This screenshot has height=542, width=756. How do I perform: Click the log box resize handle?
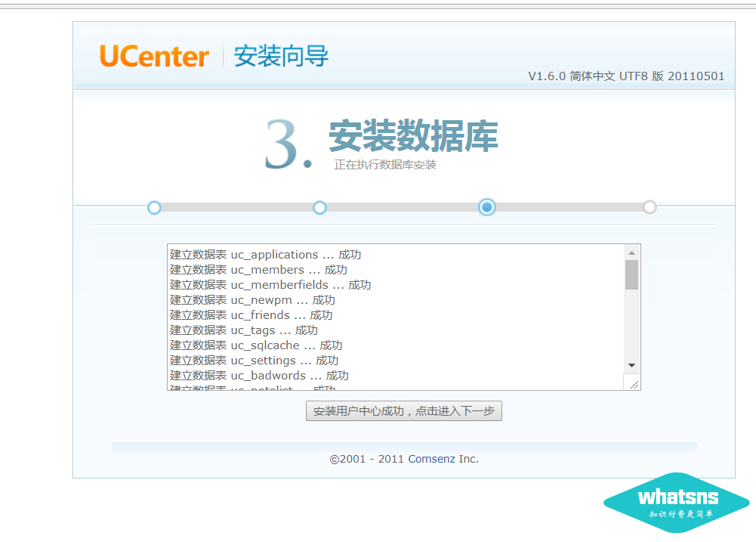634,384
